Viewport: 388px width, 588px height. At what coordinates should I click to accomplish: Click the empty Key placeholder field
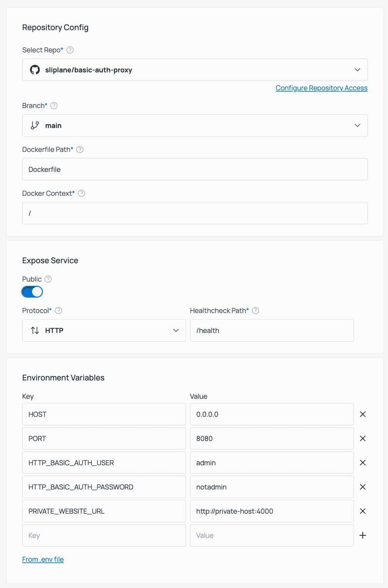[x=104, y=535]
